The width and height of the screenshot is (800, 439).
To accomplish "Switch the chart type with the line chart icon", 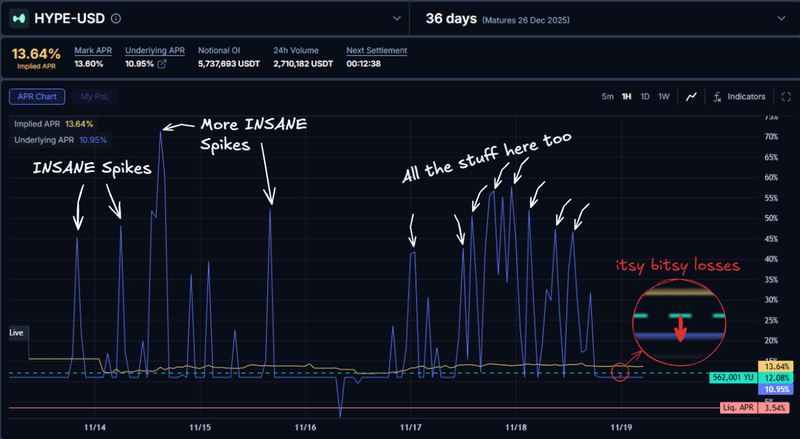I will click(690, 97).
